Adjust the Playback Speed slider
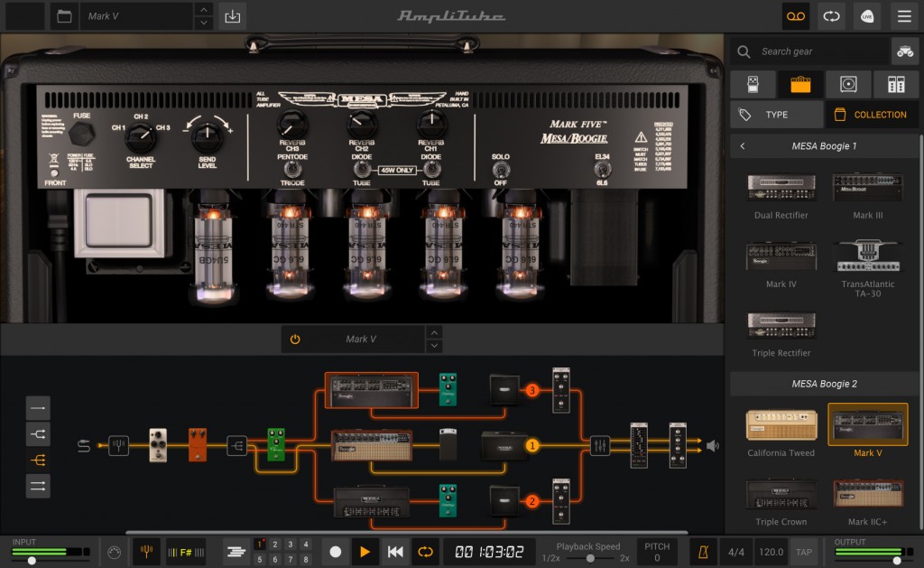 (589, 558)
